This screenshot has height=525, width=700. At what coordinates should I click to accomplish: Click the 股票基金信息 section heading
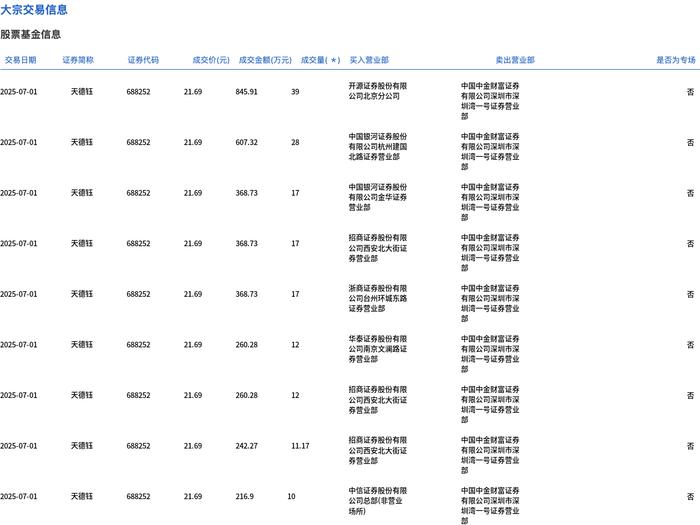click(30, 34)
